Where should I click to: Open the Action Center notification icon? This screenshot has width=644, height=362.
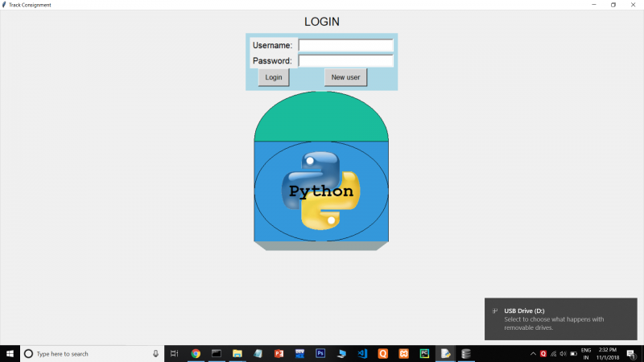(x=632, y=353)
